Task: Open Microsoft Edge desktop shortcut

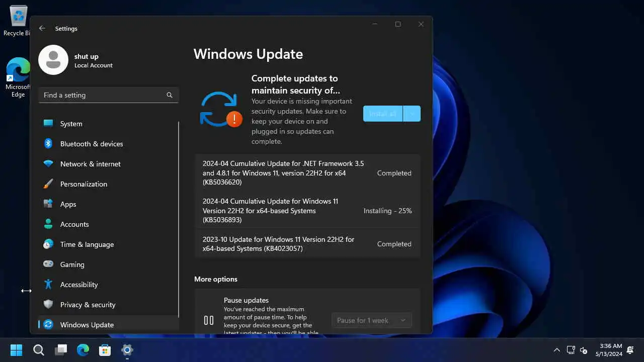Action: 18,77
